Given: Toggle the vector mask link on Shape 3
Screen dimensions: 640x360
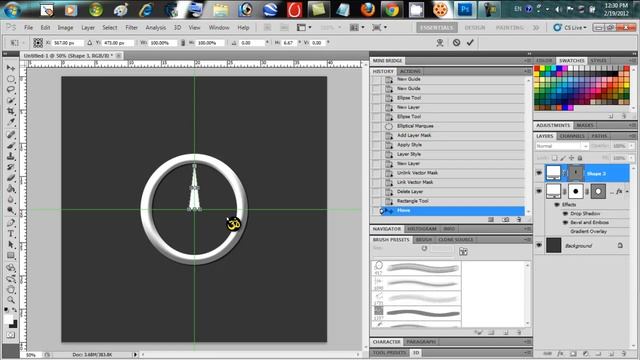Looking at the screenshot, I should pos(565,173).
